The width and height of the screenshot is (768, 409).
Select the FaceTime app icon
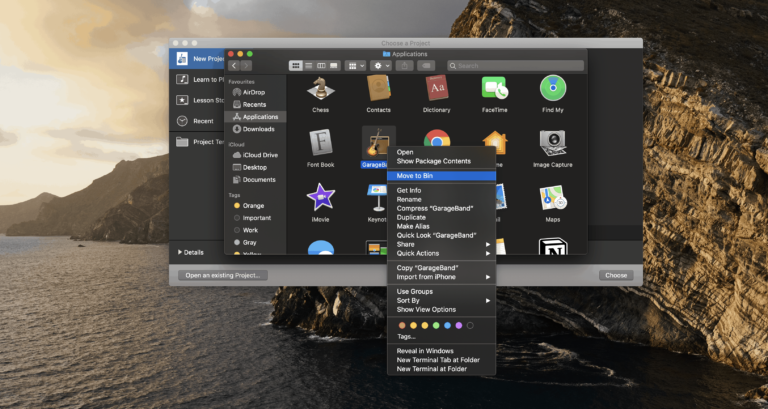[x=494, y=89]
